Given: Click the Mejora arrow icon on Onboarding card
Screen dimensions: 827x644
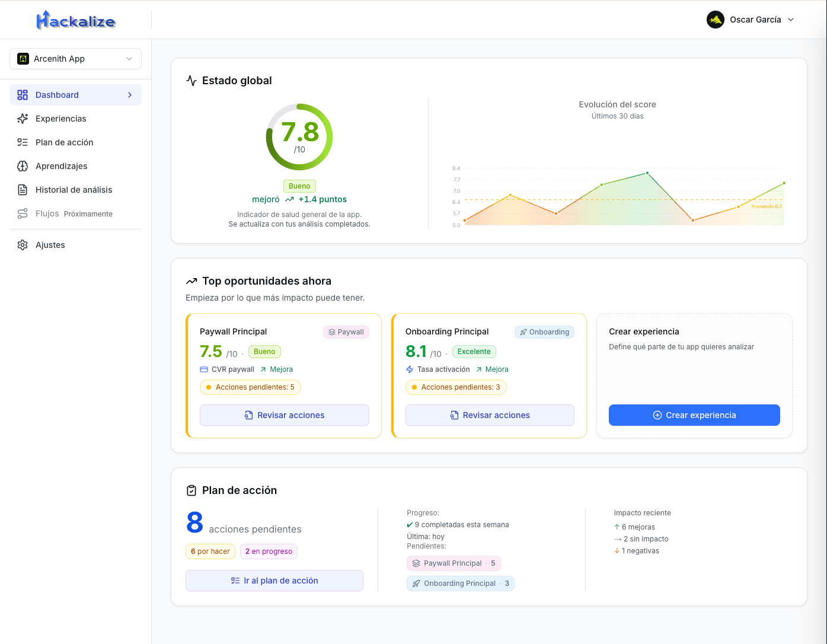Looking at the screenshot, I should coord(479,369).
